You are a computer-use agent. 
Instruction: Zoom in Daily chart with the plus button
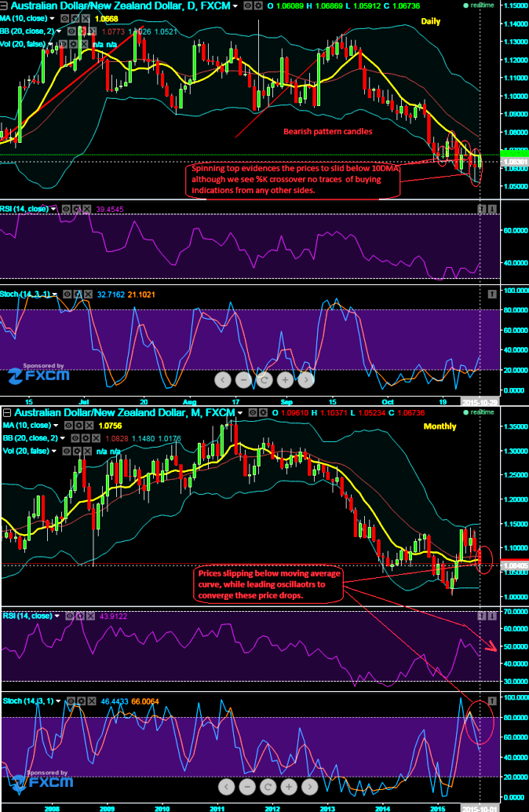tap(285, 380)
